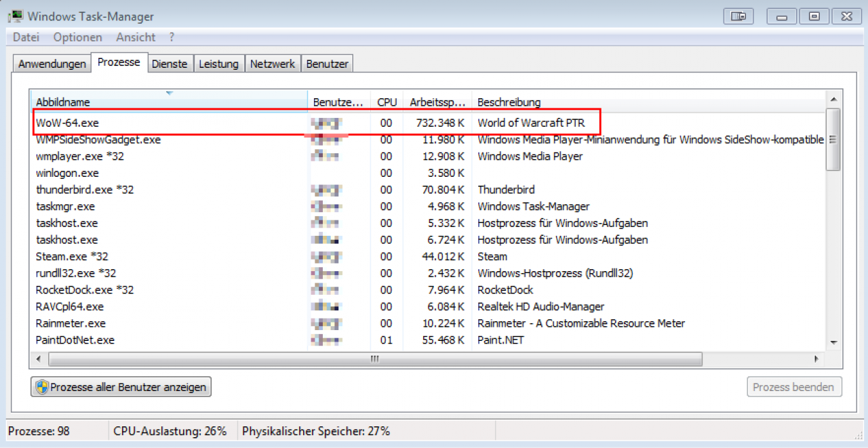Switch to the Anwendungen tab

[x=52, y=64]
